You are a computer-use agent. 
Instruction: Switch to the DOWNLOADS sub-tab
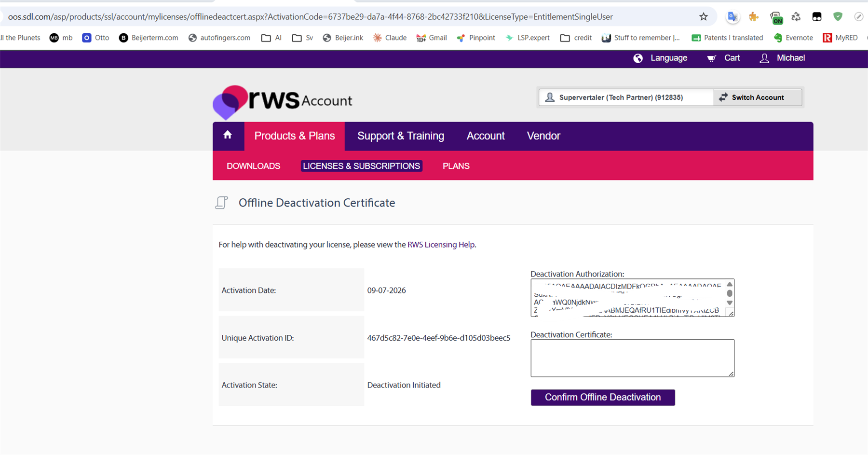253,166
